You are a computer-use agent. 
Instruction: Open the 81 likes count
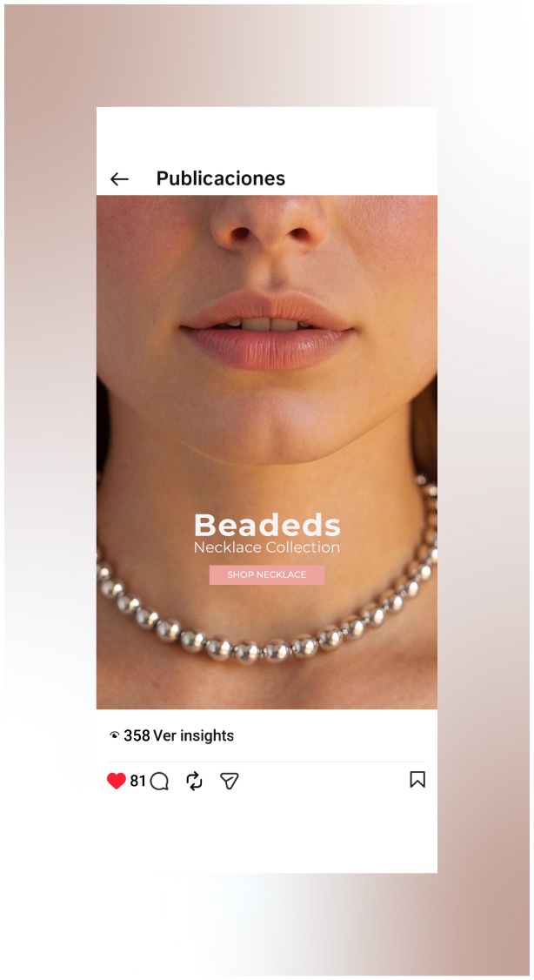coord(137,781)
